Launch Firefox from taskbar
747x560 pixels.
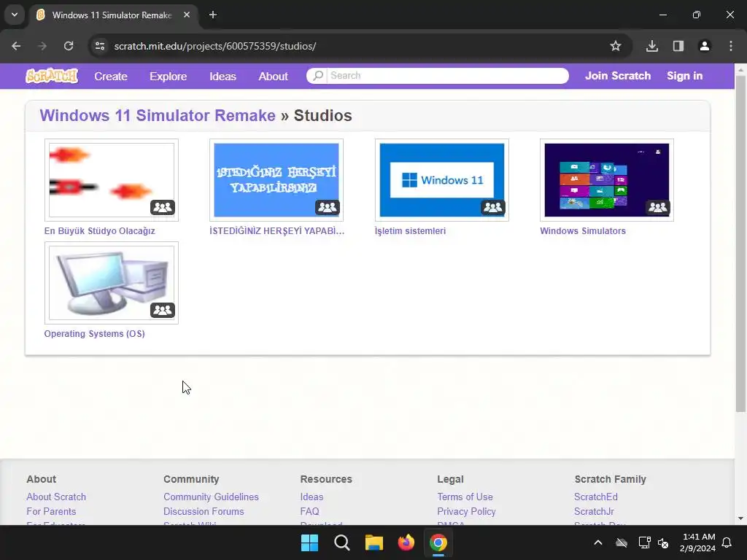(x=406, y=542)
